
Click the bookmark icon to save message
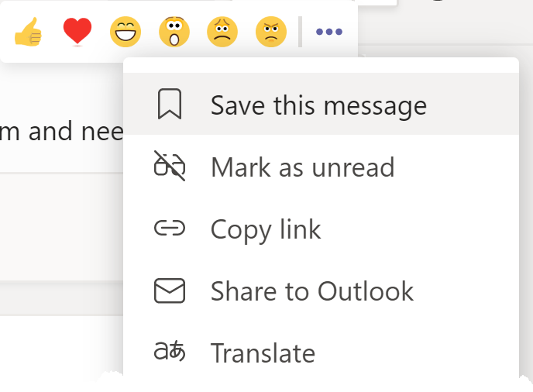(170, 104)
